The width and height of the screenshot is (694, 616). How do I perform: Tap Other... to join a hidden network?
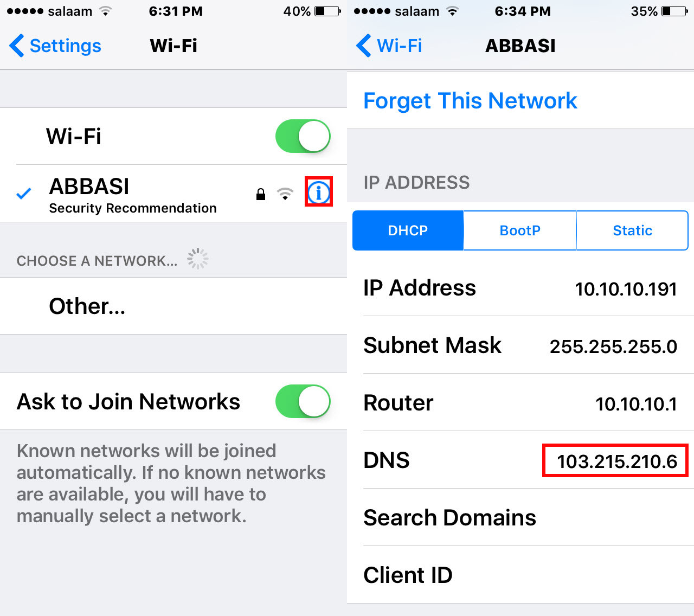[x=87, y=306]
